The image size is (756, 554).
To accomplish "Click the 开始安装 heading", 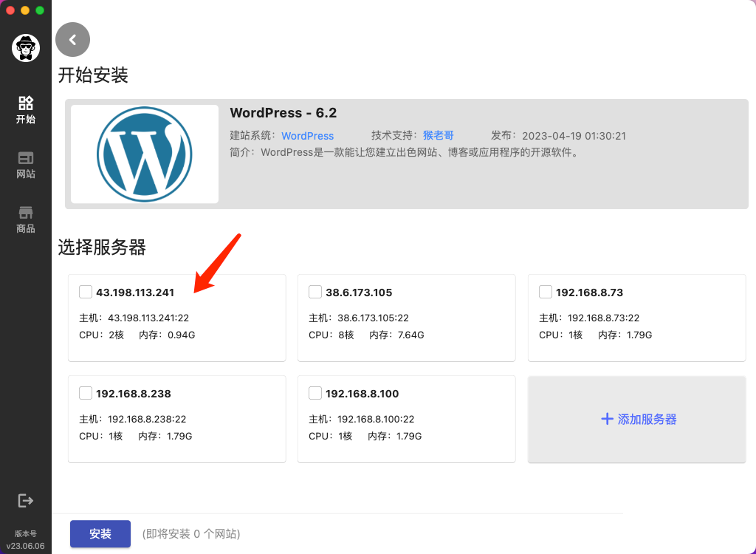I will [93, 75].
